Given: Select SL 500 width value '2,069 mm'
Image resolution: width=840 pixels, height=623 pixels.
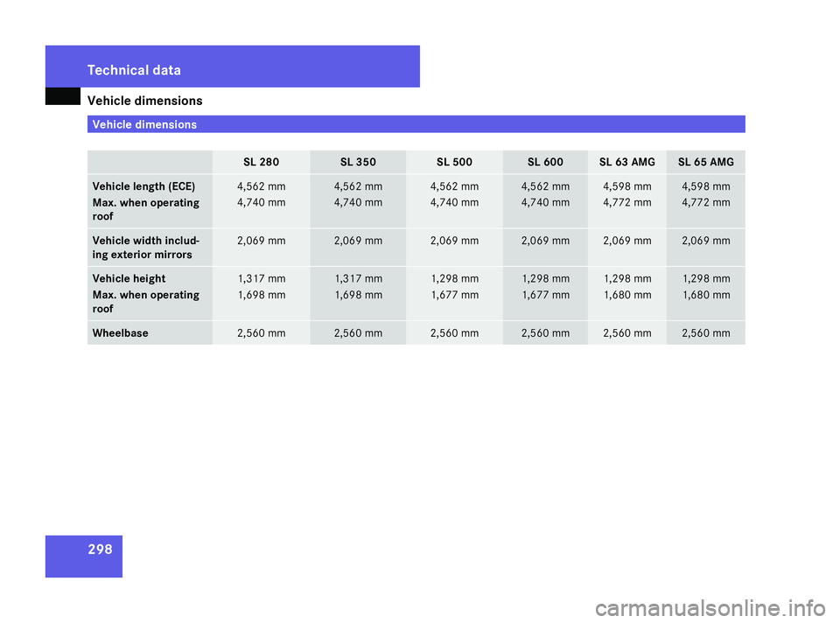Looking at the screenshot, I should coord(454,241).
